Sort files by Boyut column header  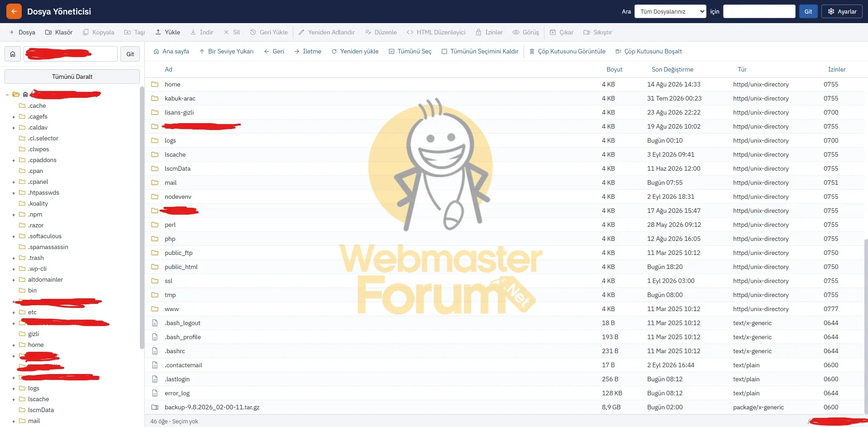click(615, 69)
